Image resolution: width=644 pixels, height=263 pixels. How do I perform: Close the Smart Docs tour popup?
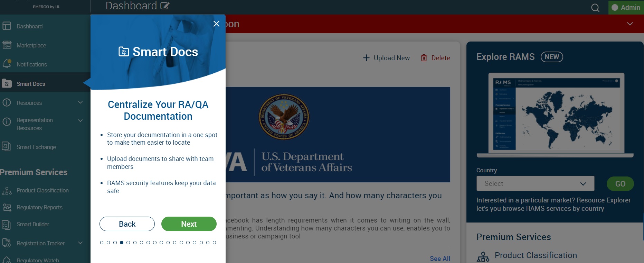click(x=216, y=24)
